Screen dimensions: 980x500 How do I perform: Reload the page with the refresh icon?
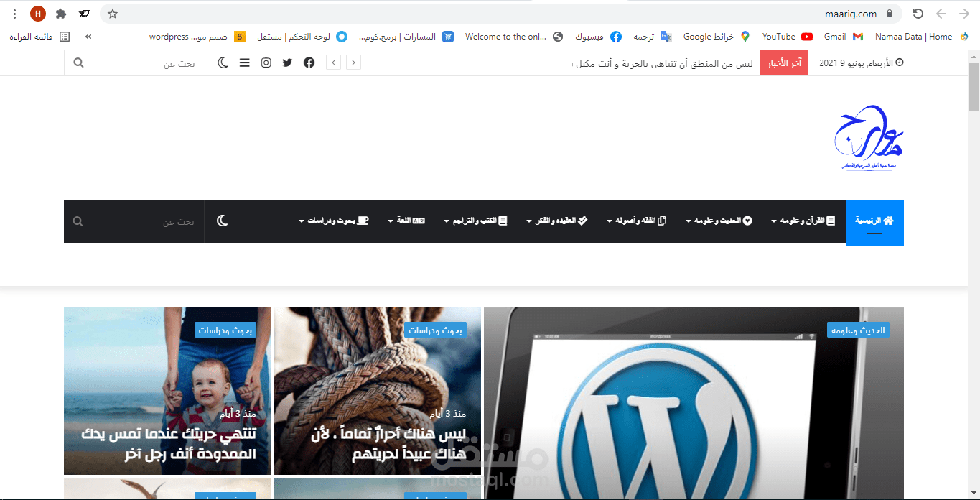(918, 14)
